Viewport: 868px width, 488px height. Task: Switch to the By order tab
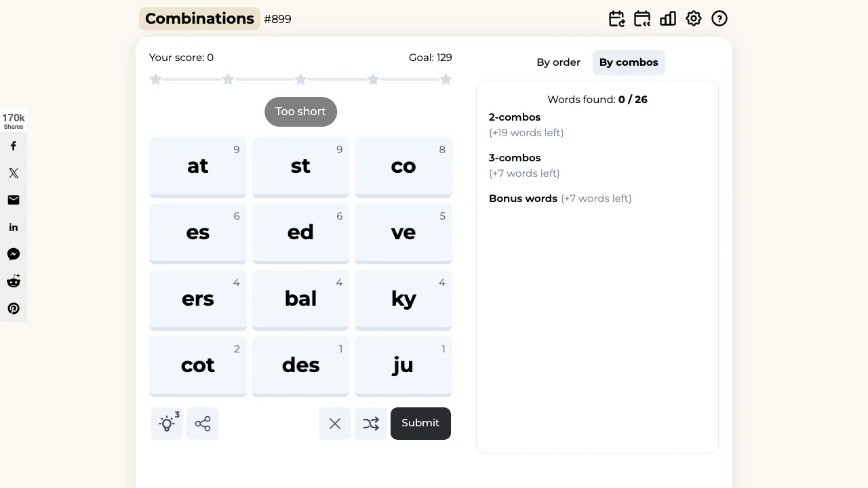pos(558,62)
